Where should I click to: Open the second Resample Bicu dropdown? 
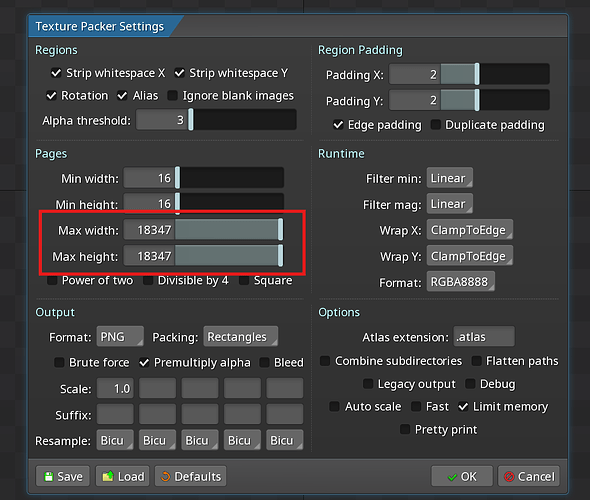tap(158, 440)
